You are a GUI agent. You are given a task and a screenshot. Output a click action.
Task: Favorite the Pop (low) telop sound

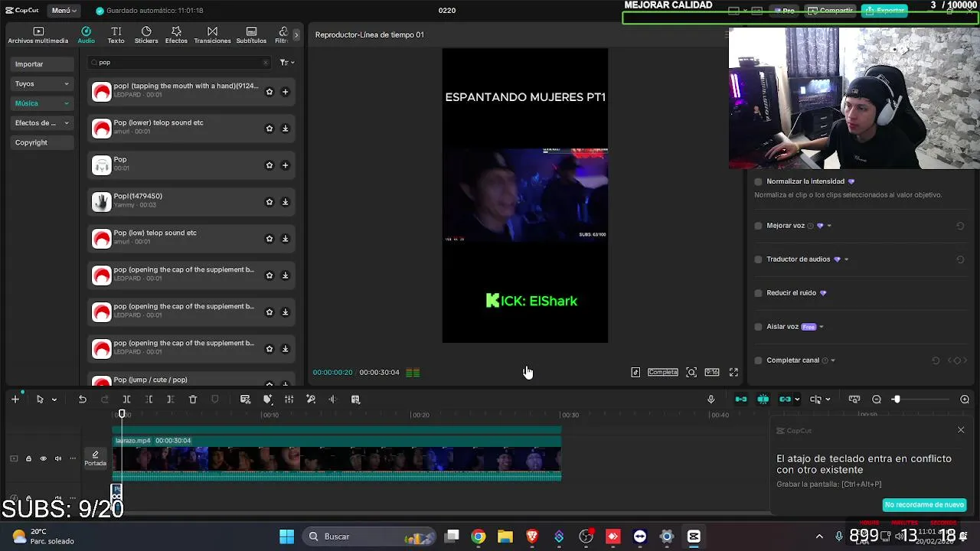(269, 239)
